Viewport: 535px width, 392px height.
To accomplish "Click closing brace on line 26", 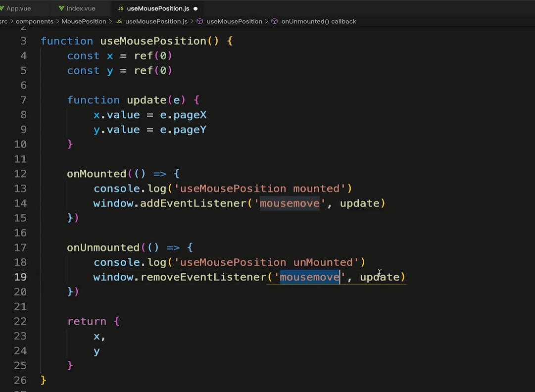I will coord(44,380).
